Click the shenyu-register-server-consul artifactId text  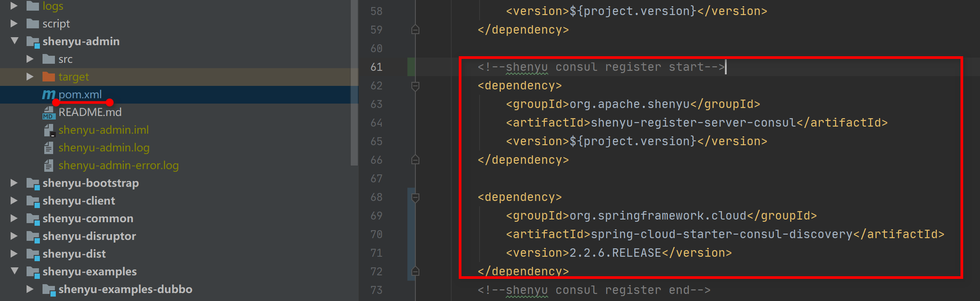[693, 123]
